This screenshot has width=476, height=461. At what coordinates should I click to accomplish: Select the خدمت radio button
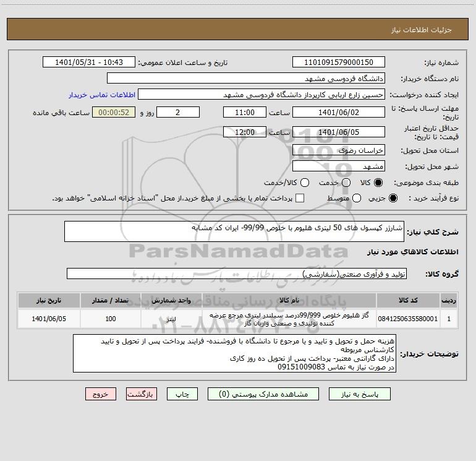click(x=346, y=183)
